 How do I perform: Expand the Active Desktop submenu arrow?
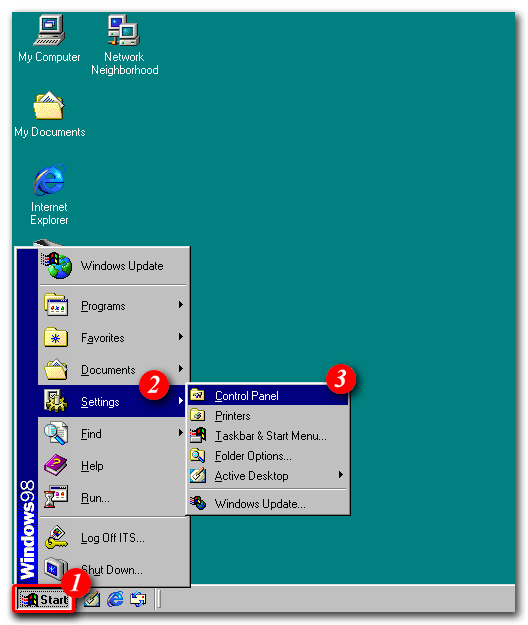[341, 475]
